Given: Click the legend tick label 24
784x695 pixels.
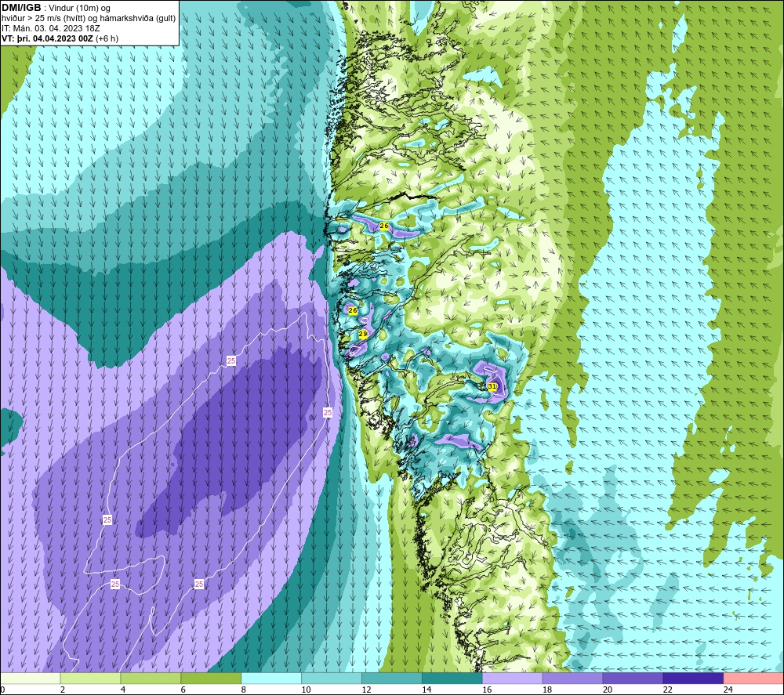Looking at the screenshot, I should click(728, 690).
